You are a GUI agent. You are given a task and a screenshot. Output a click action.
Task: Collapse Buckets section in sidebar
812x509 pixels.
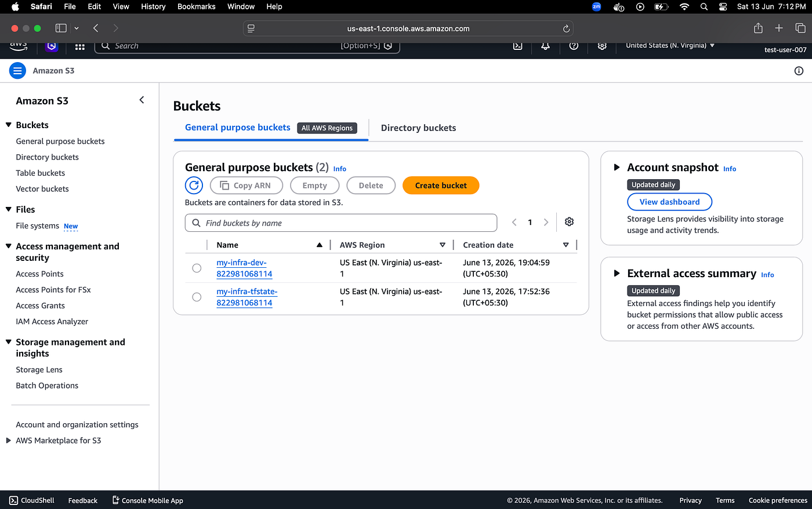point(9,125)
